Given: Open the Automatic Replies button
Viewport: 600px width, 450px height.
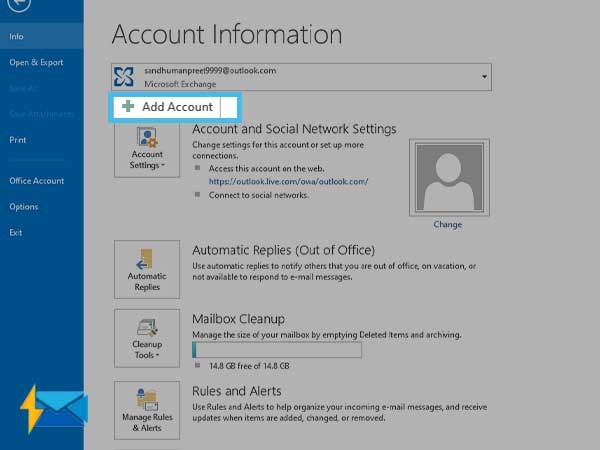Looking at the screenshot, I should 147,269.
